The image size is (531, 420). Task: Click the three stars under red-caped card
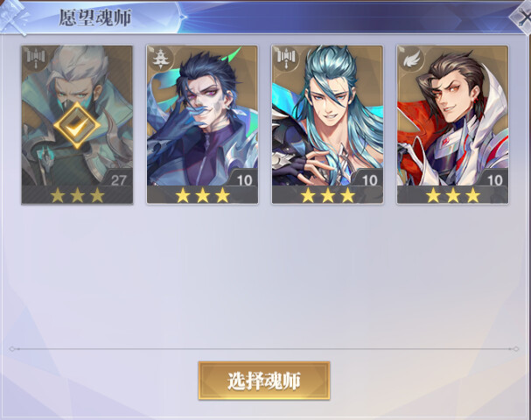click(x=453, y=195)
